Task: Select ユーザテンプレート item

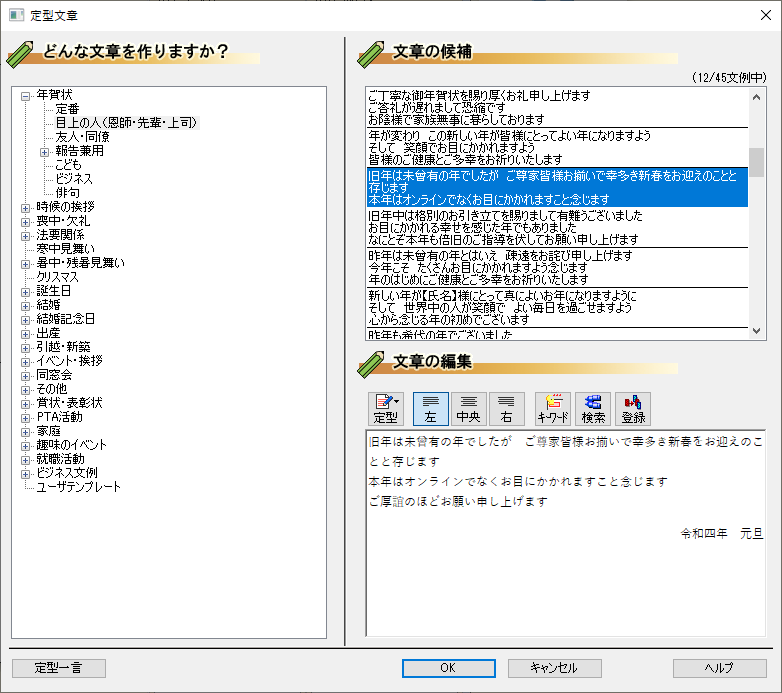Action: pos(78,487)
